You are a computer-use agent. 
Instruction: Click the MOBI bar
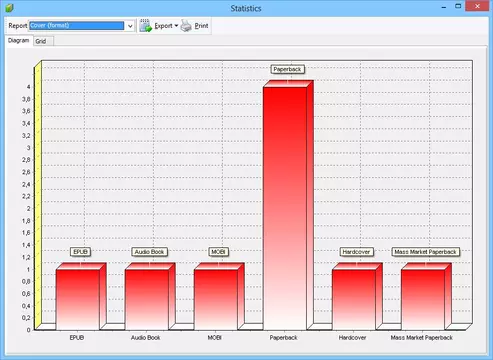[x=216, y=300]
